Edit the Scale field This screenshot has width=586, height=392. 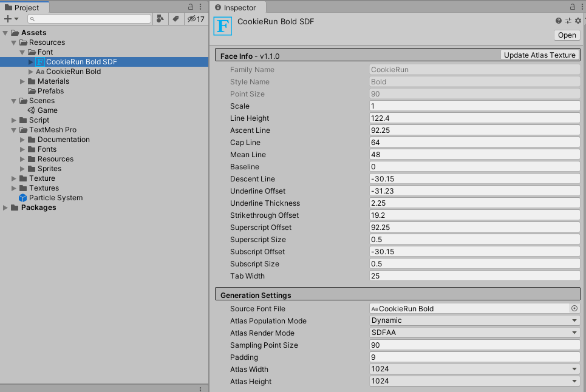coord(475,106)
